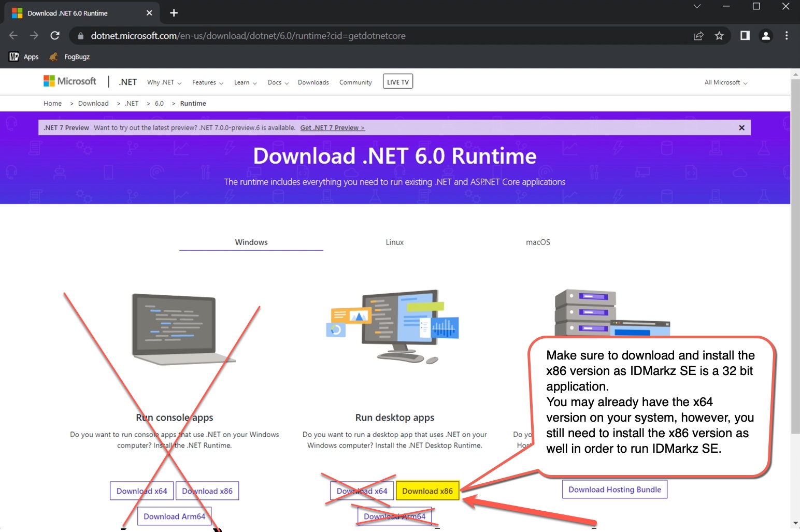
Task: Click the Download .NET 6.0 Runtime heading
Action: coord(395,156)
